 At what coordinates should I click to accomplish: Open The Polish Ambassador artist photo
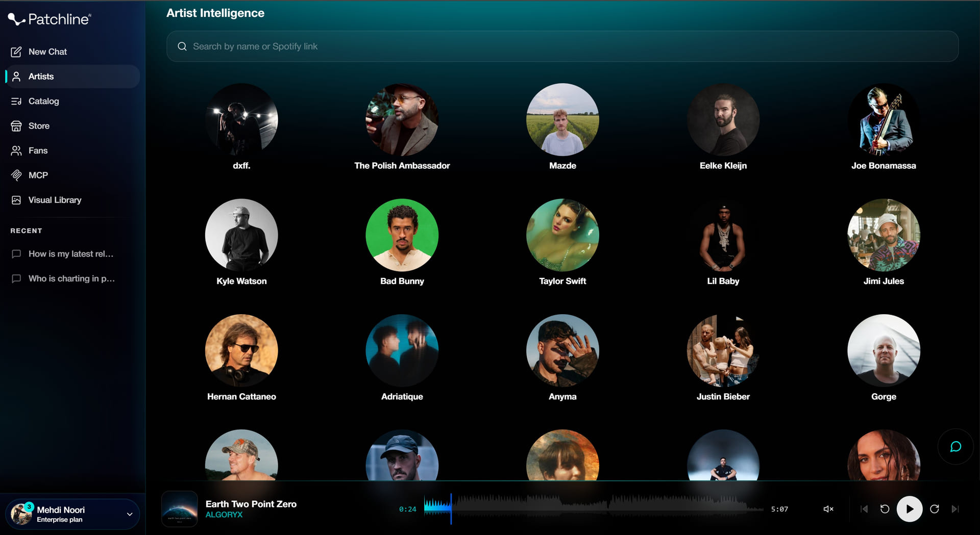(x=402, y=120)
